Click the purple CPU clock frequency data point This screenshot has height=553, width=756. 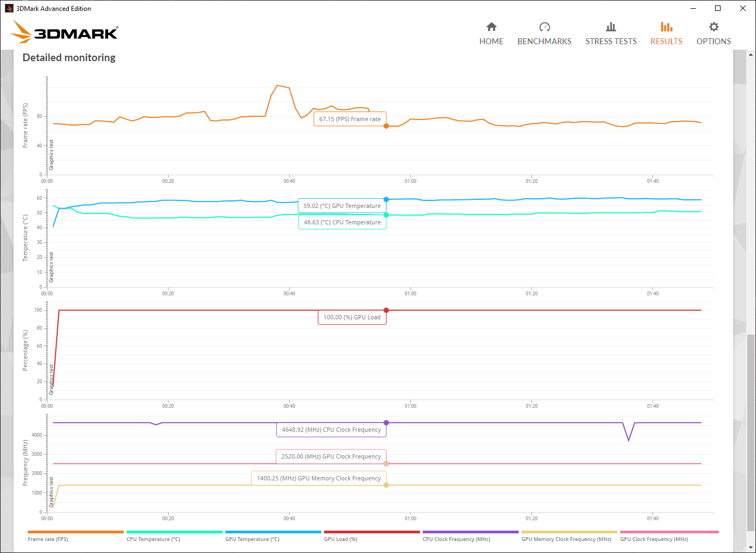coord(386,423)
